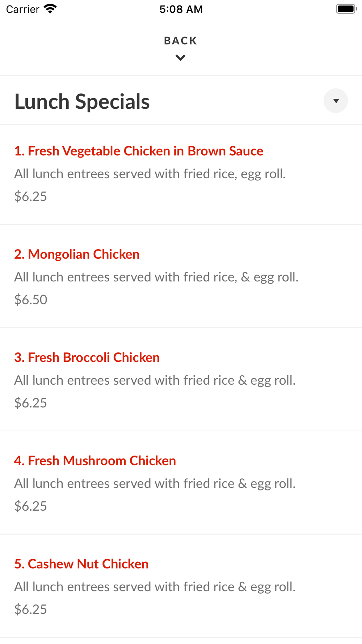Open the Lunch Specials category dropdown

coord(336,101)
